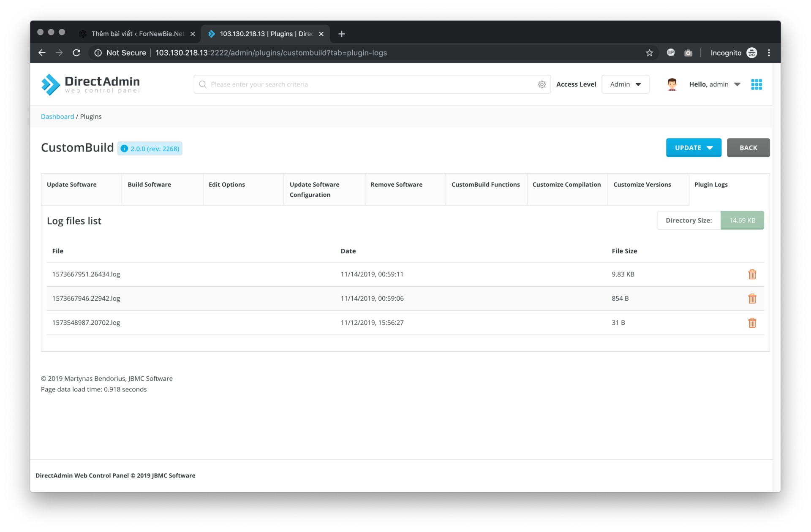Open log file 1573667946.22942.log
This screenshot has width=811, height=532.
click(86, 299)
